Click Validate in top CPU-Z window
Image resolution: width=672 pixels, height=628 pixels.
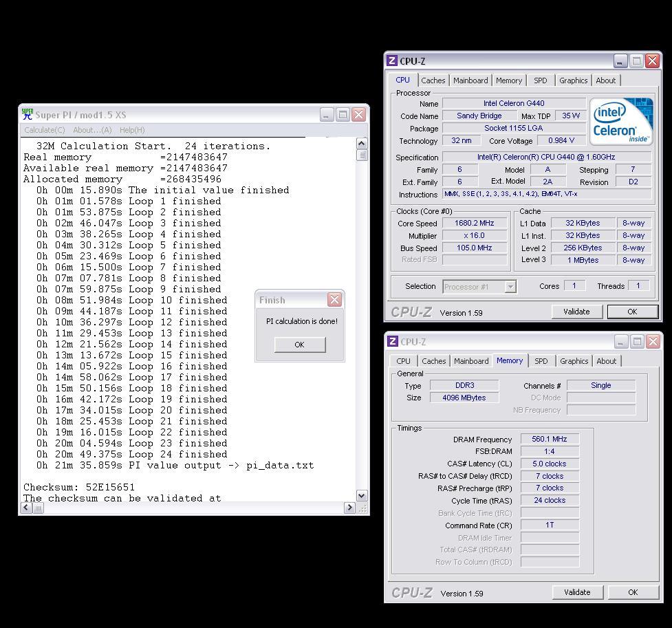576,312
